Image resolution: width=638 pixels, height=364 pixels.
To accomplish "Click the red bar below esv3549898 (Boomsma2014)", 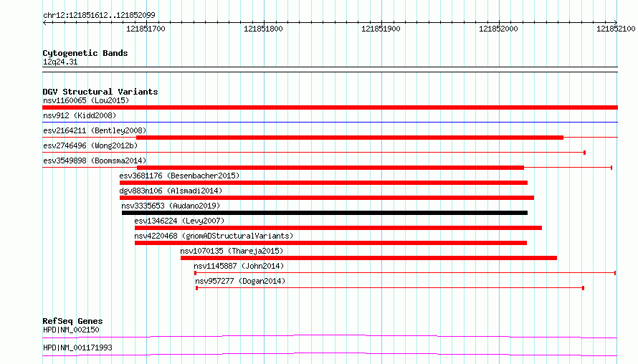I will 330,168.
